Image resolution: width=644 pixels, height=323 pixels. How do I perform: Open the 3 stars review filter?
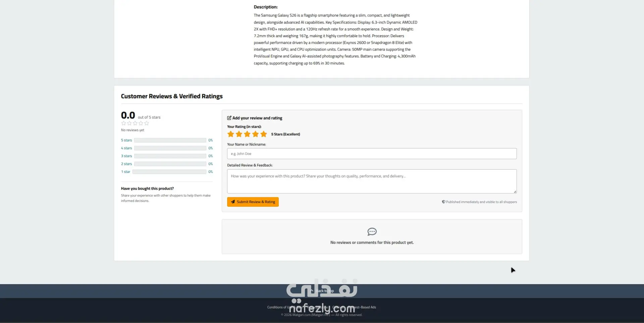(126, 156)
